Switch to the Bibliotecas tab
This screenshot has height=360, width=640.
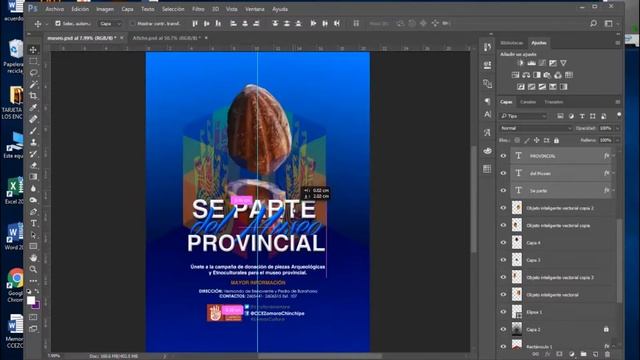pos(511,43)
